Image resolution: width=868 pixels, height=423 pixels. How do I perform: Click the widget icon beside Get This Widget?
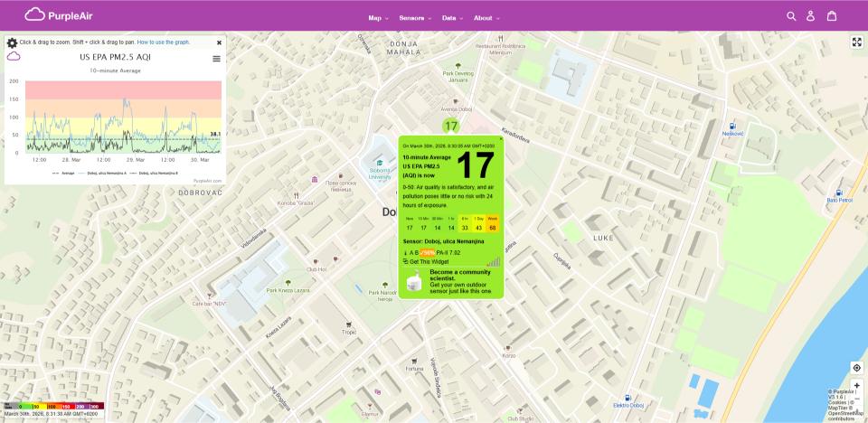coord(406,261)
